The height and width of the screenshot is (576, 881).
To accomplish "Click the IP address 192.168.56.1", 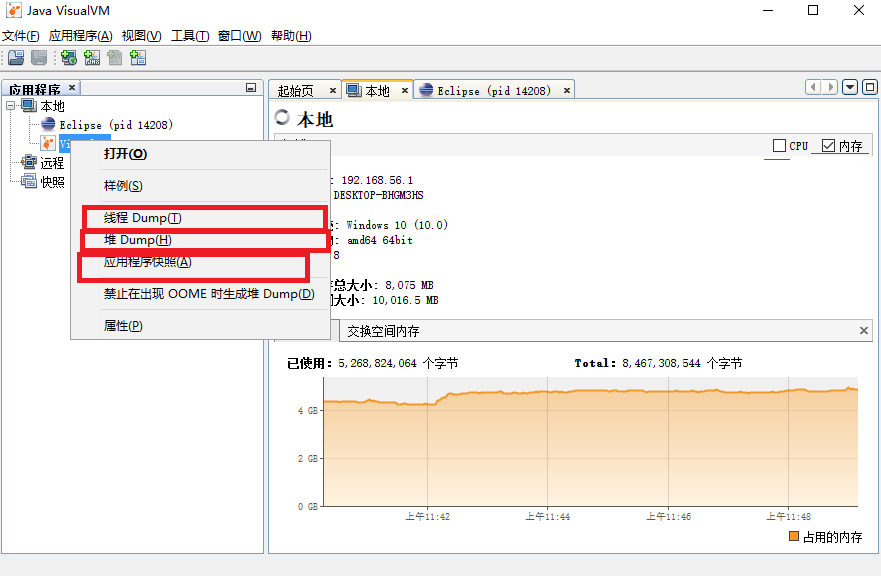I will coord(377,180).
